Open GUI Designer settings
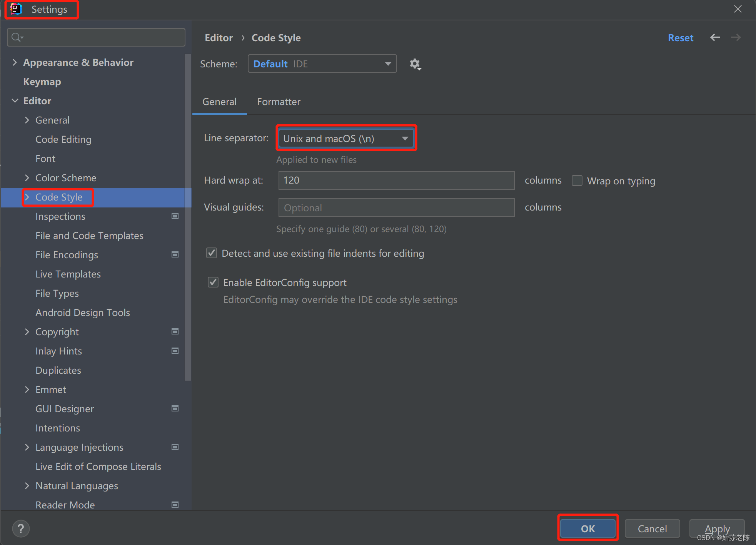Image resolution: width=756 pixels, height=545 pixels. [x=65, y=409]
